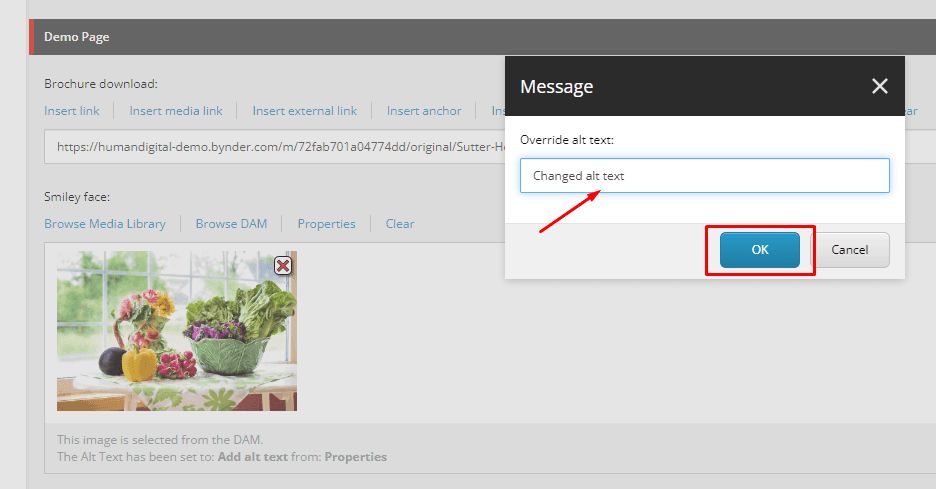The height and width of the screenshot is (489, 936).
Task: Close the Message dialog with X
Action: 879,86
